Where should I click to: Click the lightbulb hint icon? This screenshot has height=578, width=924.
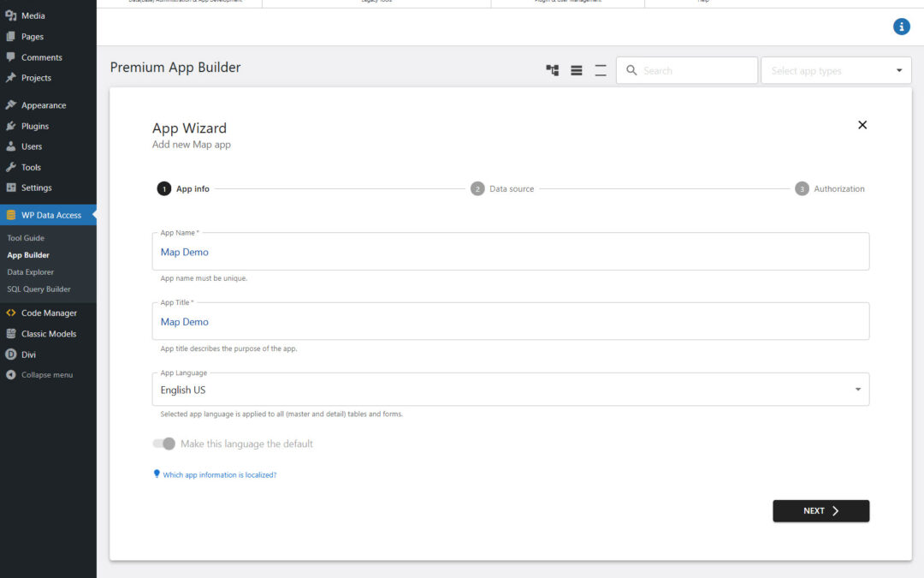(x=157, y=474)
